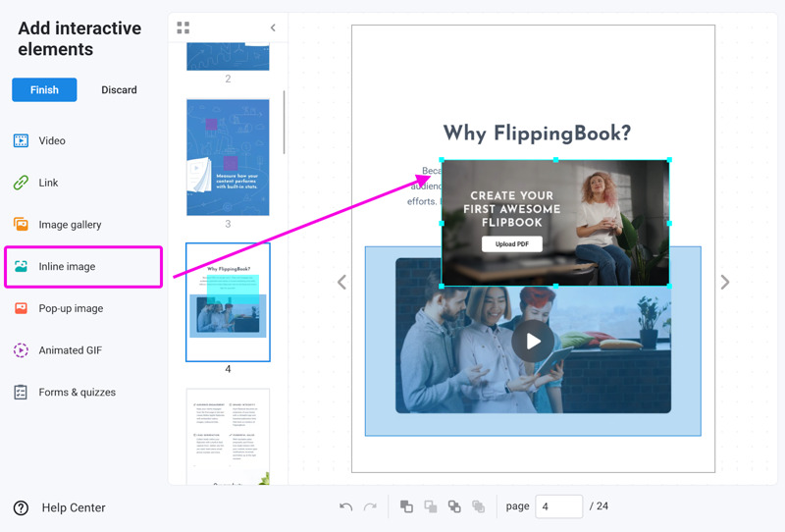Image resolution: width=785 pixels, height=532 pixels.
Task: Click the Image gallery label text
Action: tap(70, 225)
